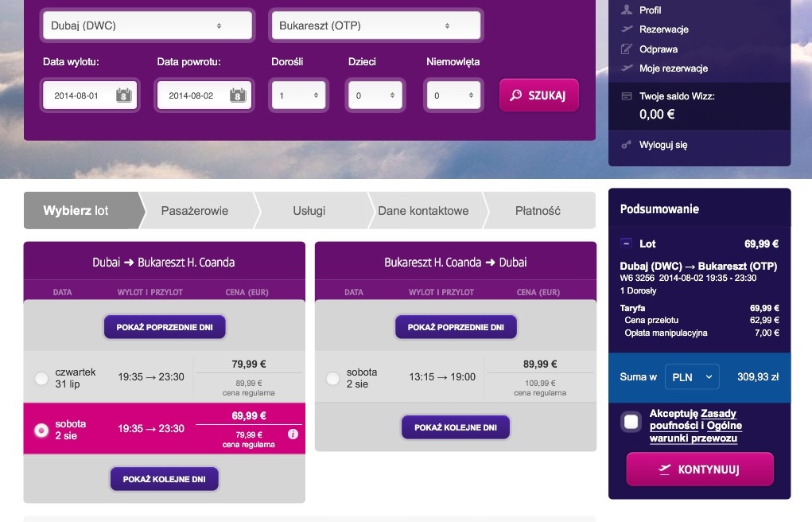Click the Profil person icon
Image resolution: width=812 pixels, height=522 pixels.
[627, 10]
